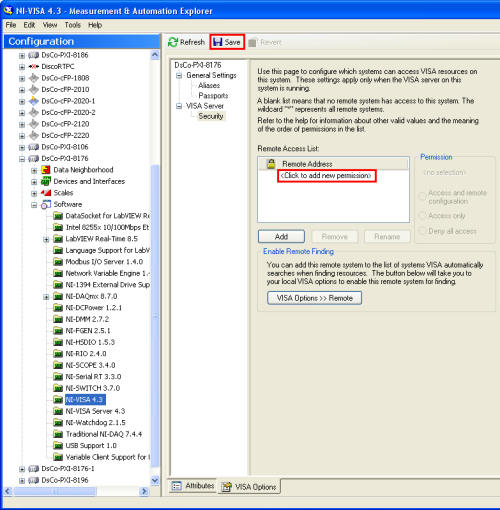Select the Devices and Interfaces icon
This screenshot has width=500, height=510.
(x=45, y=181)
